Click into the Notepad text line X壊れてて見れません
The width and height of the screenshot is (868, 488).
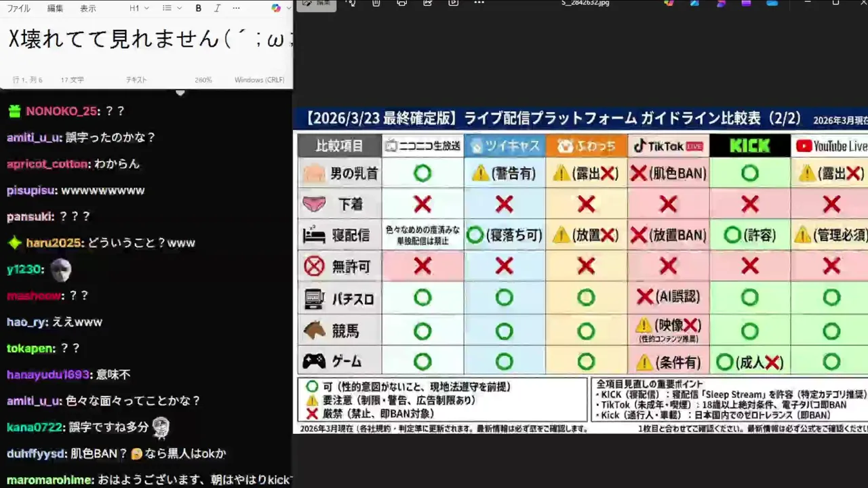151,39
